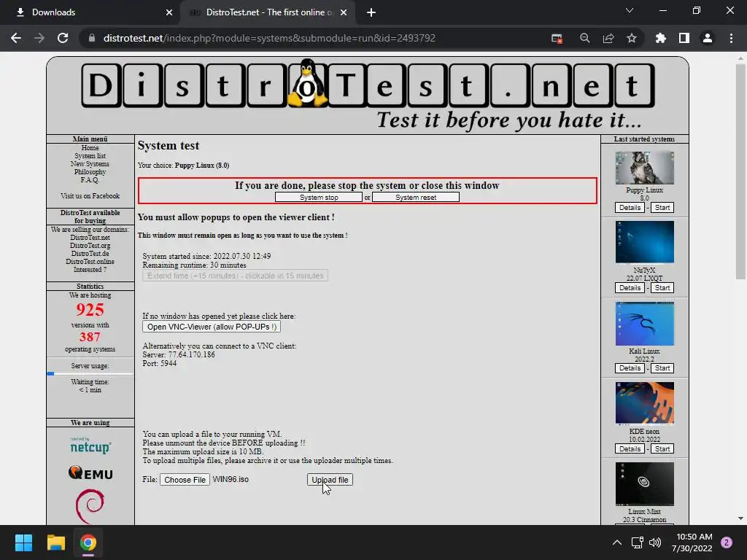Open Details for Puppy Linux 8.0
This screenshot has height=560, width=747.
(x=630, y=208)
